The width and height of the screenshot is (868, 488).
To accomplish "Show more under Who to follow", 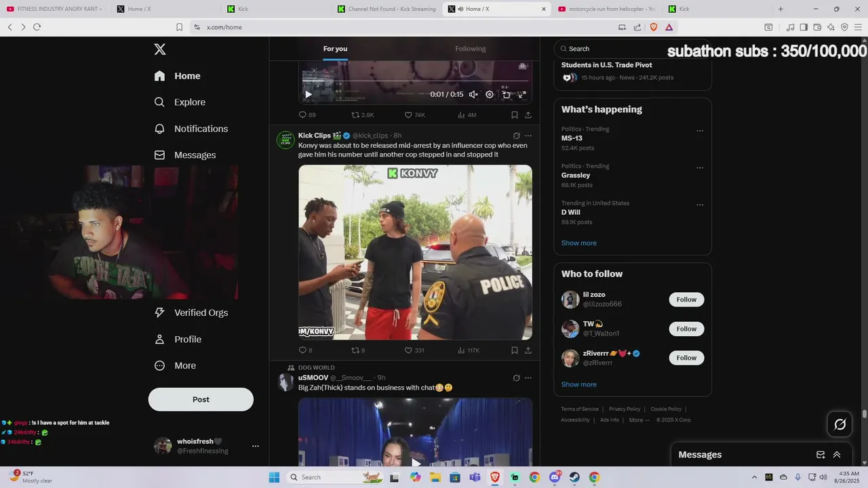I will (579, 384).
